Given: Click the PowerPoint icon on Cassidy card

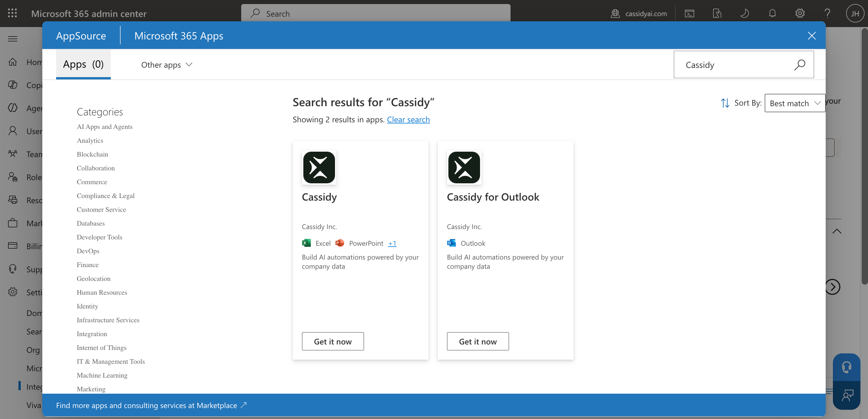Looking at the screenshot, I should coord(340,243).
